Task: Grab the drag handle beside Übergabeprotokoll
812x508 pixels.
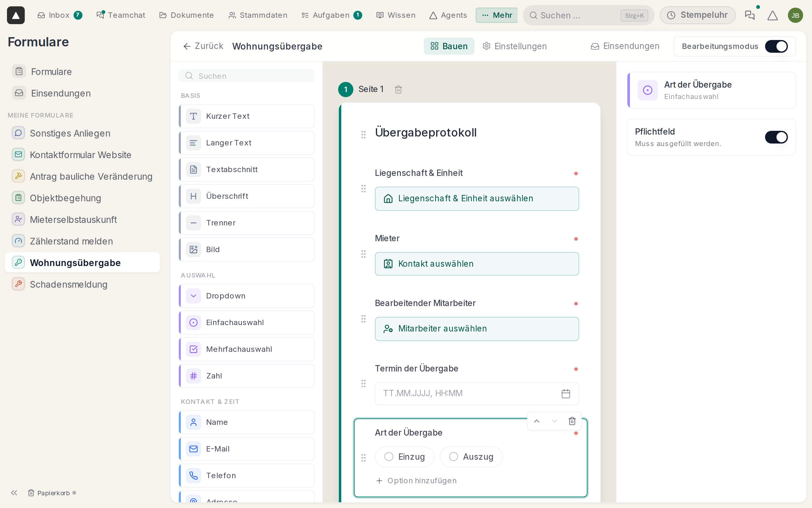Action: pos(363,134)
